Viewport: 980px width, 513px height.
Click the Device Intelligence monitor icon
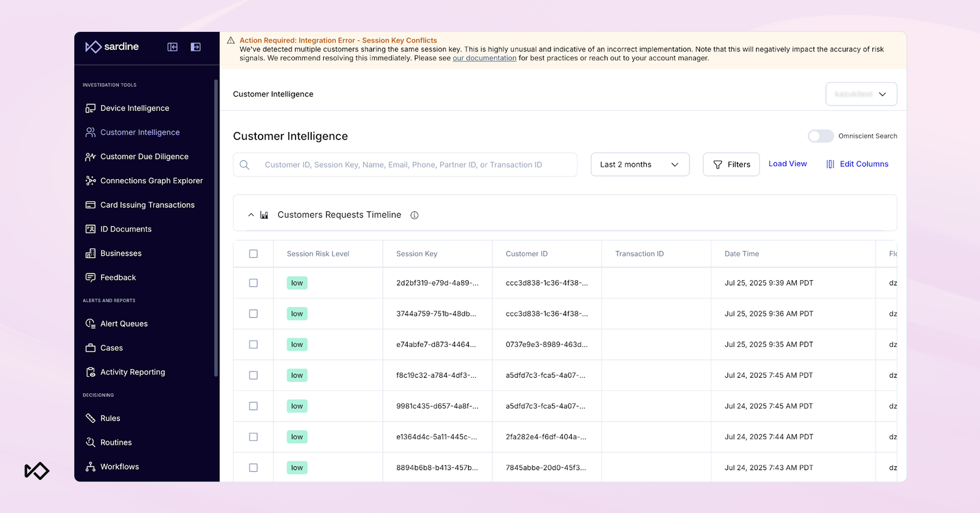[x=90, y=108]
